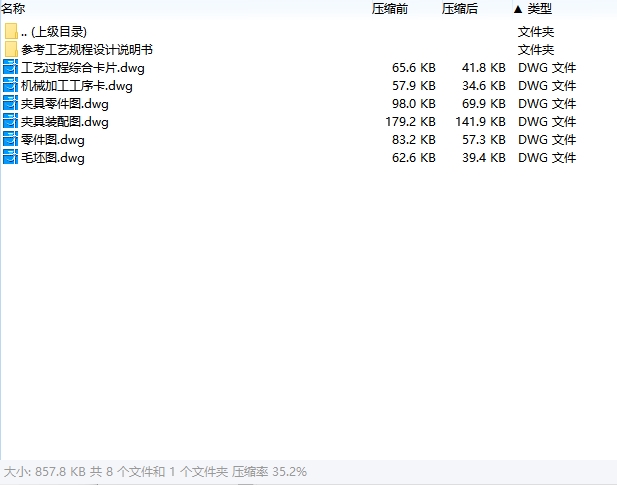Click the DWG icon for 机械加工工序卡.dwg
This screenshot has height=485, width=617.
point(11,86)
